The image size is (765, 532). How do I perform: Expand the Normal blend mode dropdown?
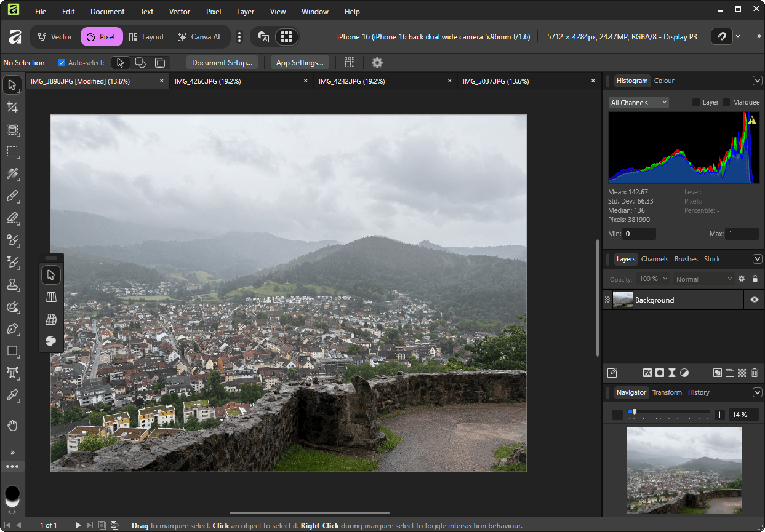[703, 279]
